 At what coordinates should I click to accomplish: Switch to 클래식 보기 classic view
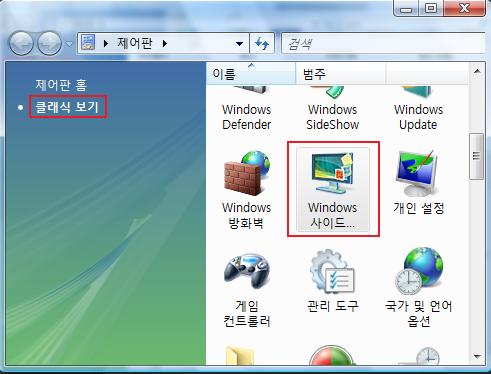67,107
